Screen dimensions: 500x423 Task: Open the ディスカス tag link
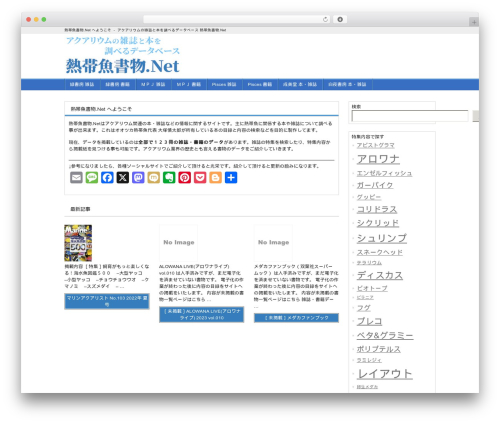click(x=380, y=275)
